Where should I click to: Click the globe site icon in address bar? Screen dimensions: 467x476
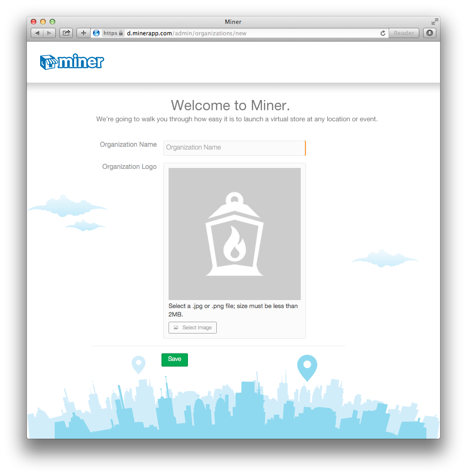pos(96,33)
